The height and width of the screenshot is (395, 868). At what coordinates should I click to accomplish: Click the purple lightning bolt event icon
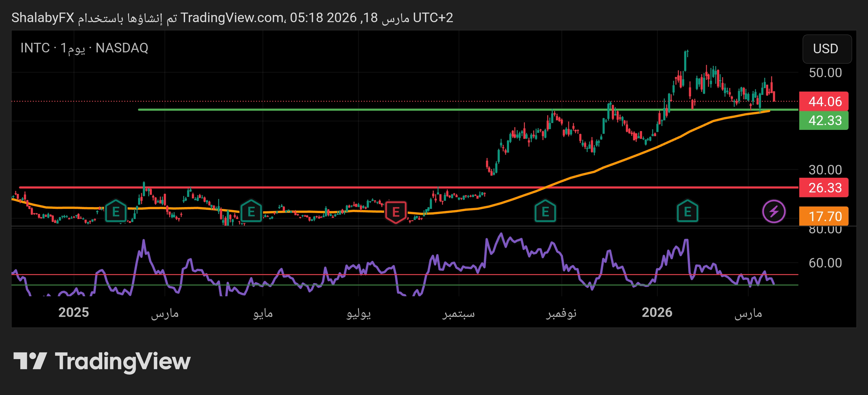pyautogui.click(x=774, y=212)
